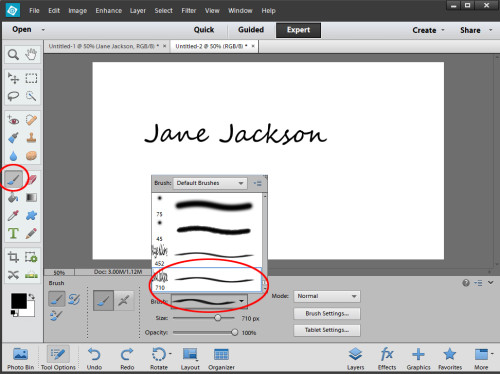The height and width of the screenshot is (374, 500).
Task: Click the Tablet Settings button
Action: point(327,330)
